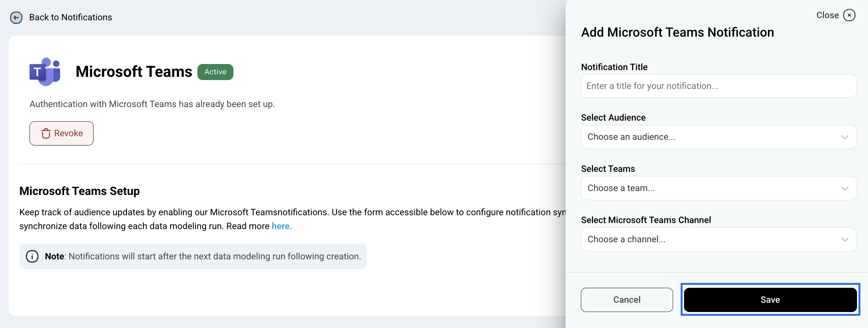
Task: Close the Add Notification panel via X icon
Action: pyautogui.click(x=849, y=15)
